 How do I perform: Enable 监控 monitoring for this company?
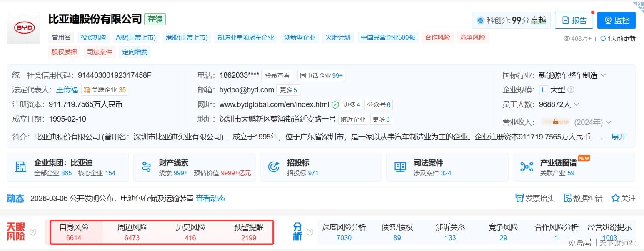pyautogui.click(x=616, y=20)
